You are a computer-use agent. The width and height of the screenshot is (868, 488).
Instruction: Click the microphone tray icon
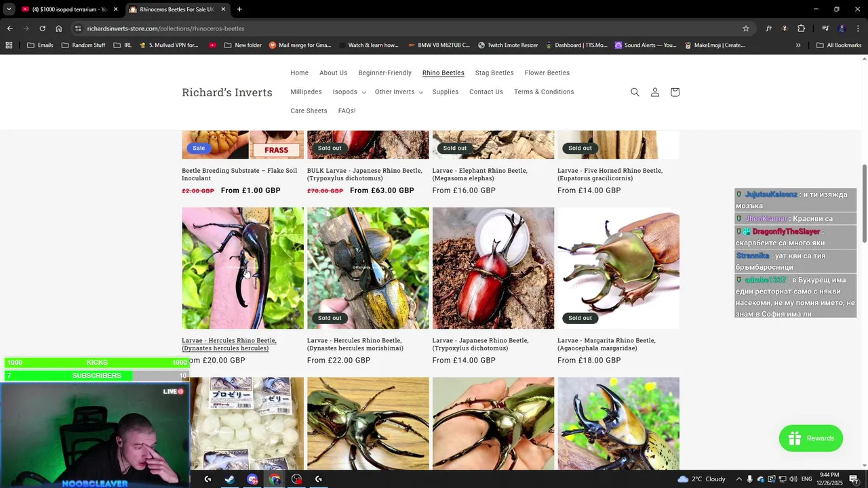(750, 479)
